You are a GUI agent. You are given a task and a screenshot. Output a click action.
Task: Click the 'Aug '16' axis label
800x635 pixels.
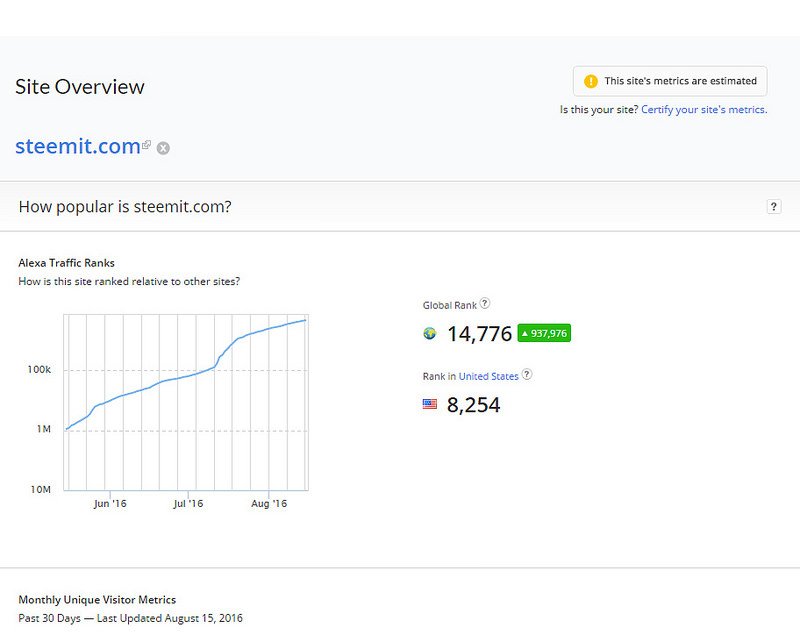[269, 503]
